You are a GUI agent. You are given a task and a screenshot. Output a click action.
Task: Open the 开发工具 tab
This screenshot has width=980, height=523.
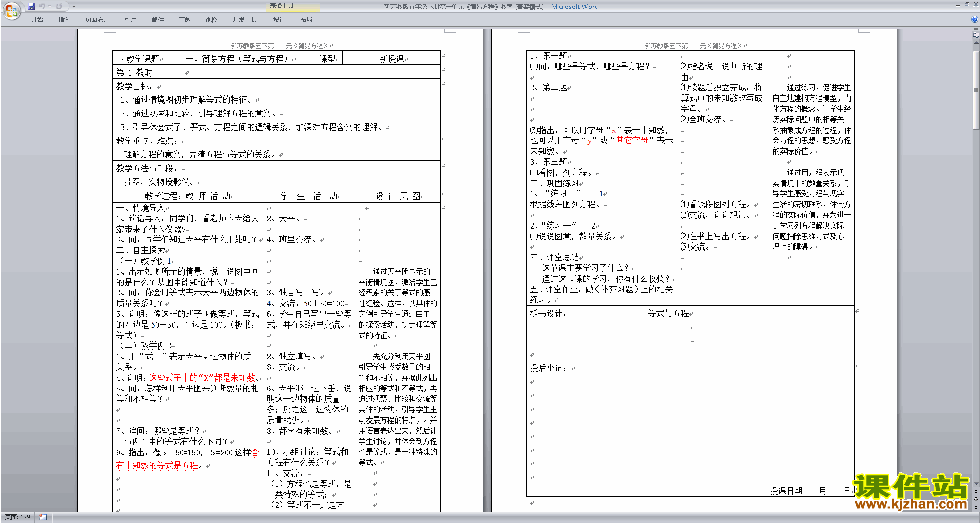(x=245, y=19)
